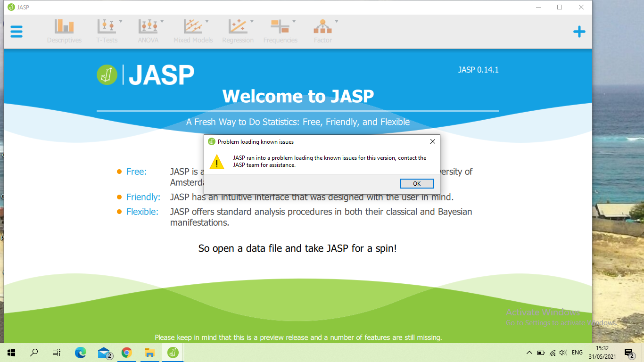Launch Google Chrome from the taskbar
This screenshot has height=362, width=644.
(x=126, y=352)
